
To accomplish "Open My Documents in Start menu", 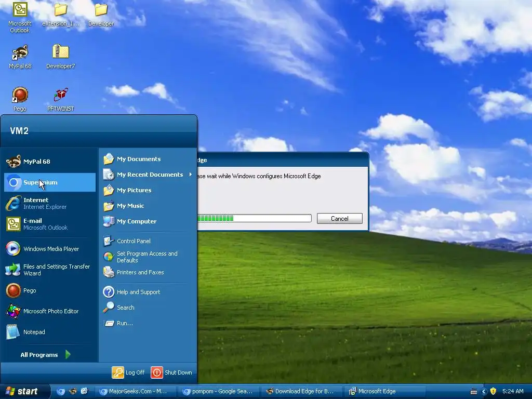I will pyautogui.click(x=148, y=159).
